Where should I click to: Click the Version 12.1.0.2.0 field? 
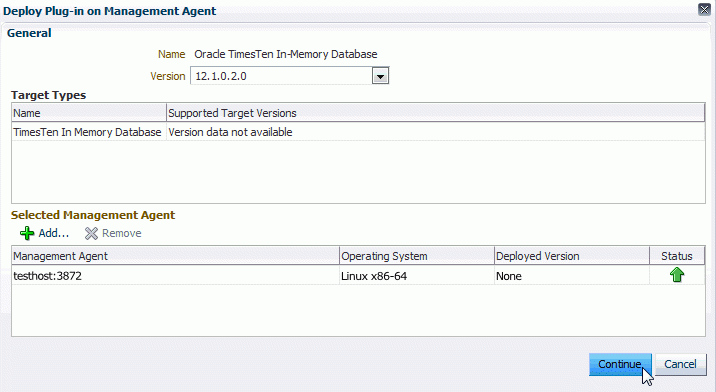[x=281, y=76]
